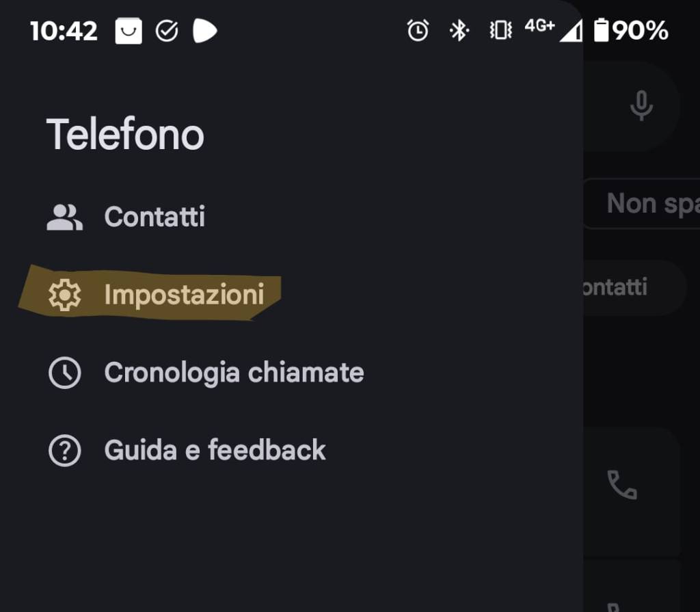Tap the battery 90% indicator
The width and height of the screenshot is (700, 612).
(631, 31)
